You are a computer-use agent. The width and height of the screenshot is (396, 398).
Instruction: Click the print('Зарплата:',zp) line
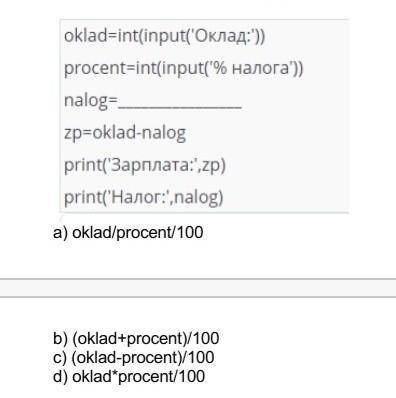(x=145, y=165)
